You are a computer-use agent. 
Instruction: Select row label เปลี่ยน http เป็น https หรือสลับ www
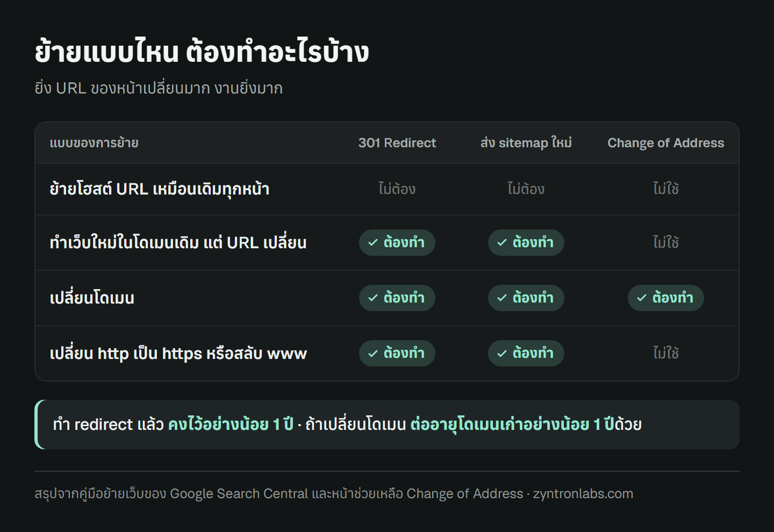178,354
